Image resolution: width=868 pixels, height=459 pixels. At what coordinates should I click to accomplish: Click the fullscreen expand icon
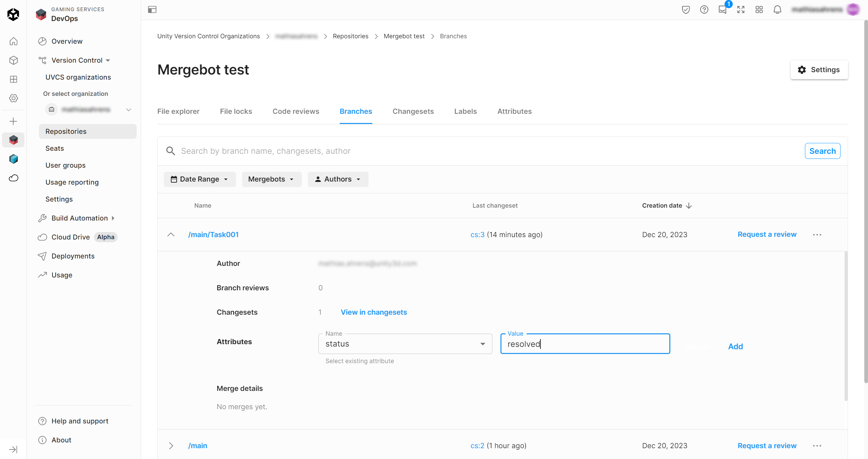(x=741, y=9)
